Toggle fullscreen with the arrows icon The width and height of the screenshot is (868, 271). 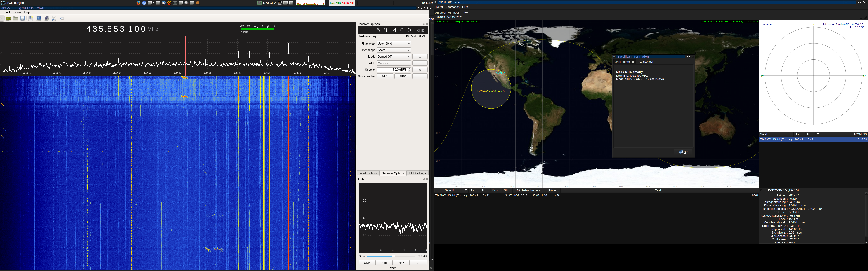62,19
